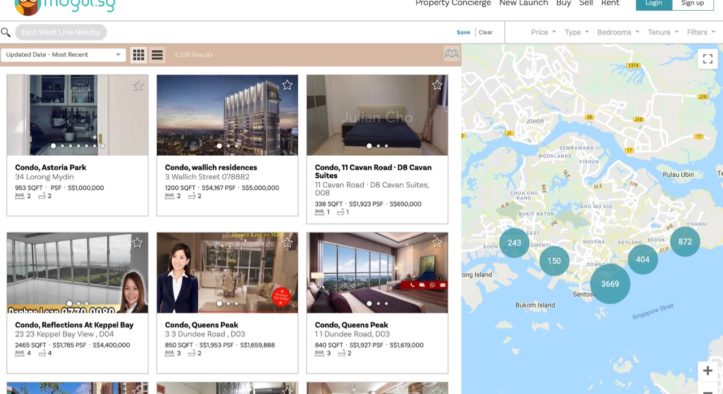Viewport: 723px width, 394px height.
Task: Favorite the Astoria Park condo listing
Action: point(137,85)
